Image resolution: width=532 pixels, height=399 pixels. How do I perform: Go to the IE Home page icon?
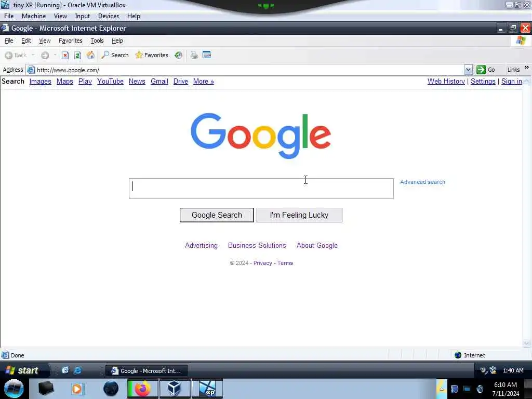pyautogui.click(x=90, y=55)
